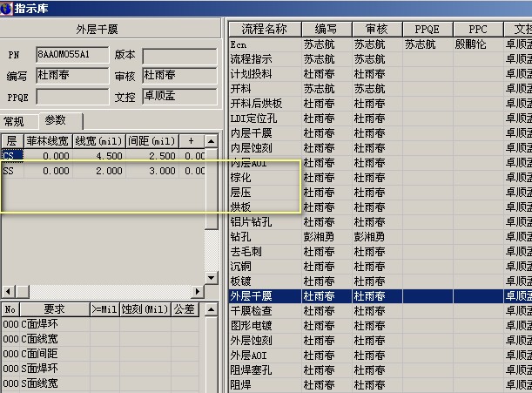Click parameter grid scroll right arrow
The image size is (532, 393).
point(198,291)
